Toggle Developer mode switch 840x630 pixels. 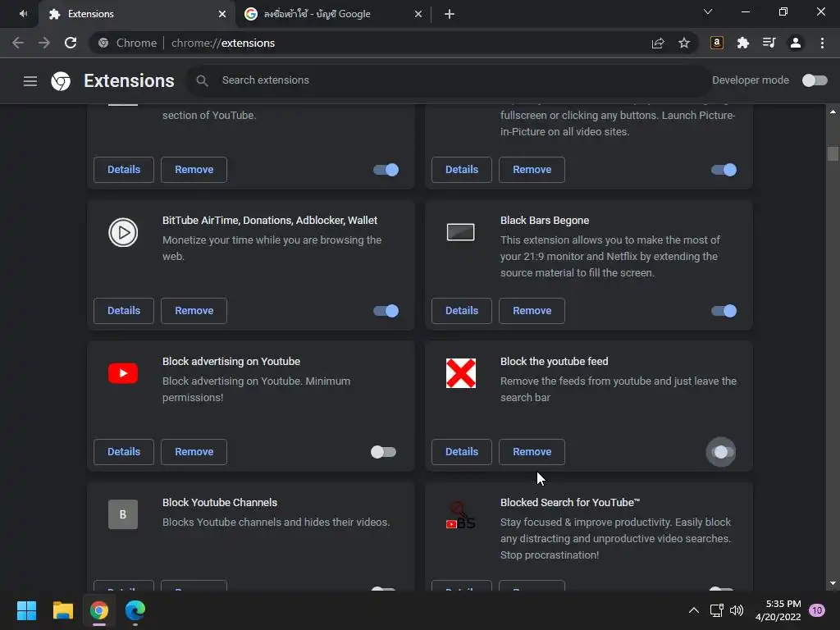[x=815, y=80]
